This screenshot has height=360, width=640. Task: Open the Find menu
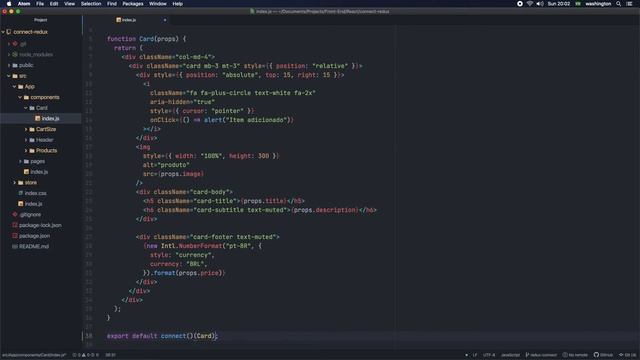(112, 4)
